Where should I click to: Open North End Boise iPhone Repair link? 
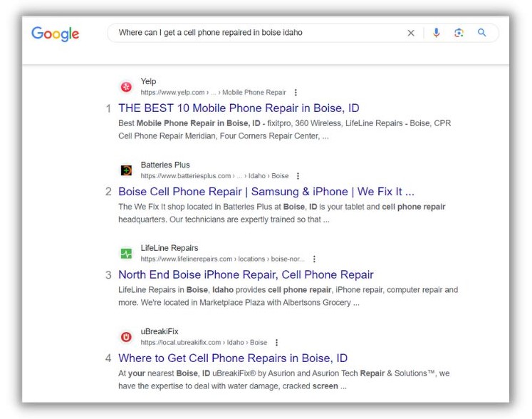246,274
